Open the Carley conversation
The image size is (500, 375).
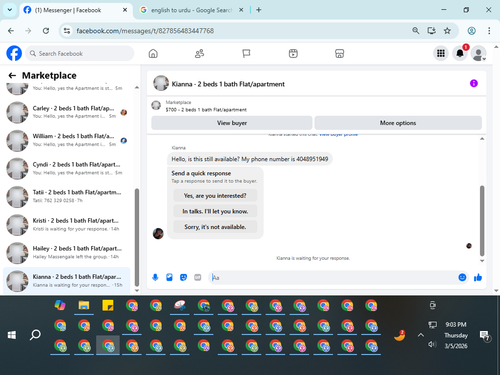[67, 112]
